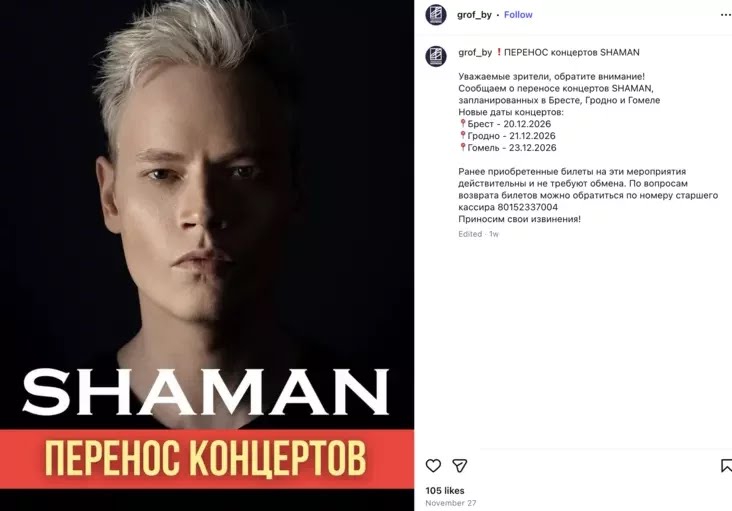View the 105 likes list

pyautogui.click(x=445, y=490)
